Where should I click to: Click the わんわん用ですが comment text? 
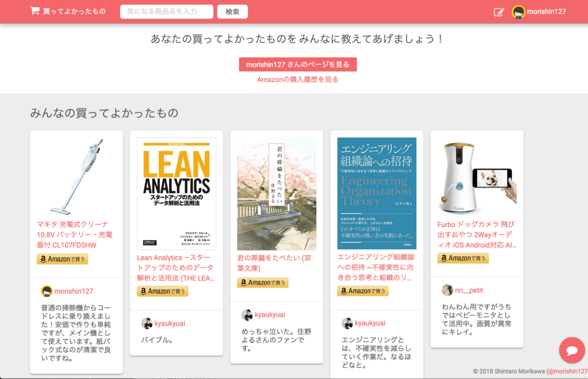(x=477, y=319)
